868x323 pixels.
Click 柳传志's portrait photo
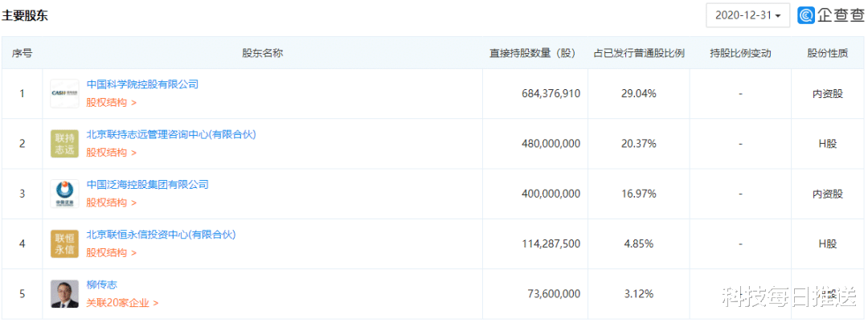tap(65, 294)
